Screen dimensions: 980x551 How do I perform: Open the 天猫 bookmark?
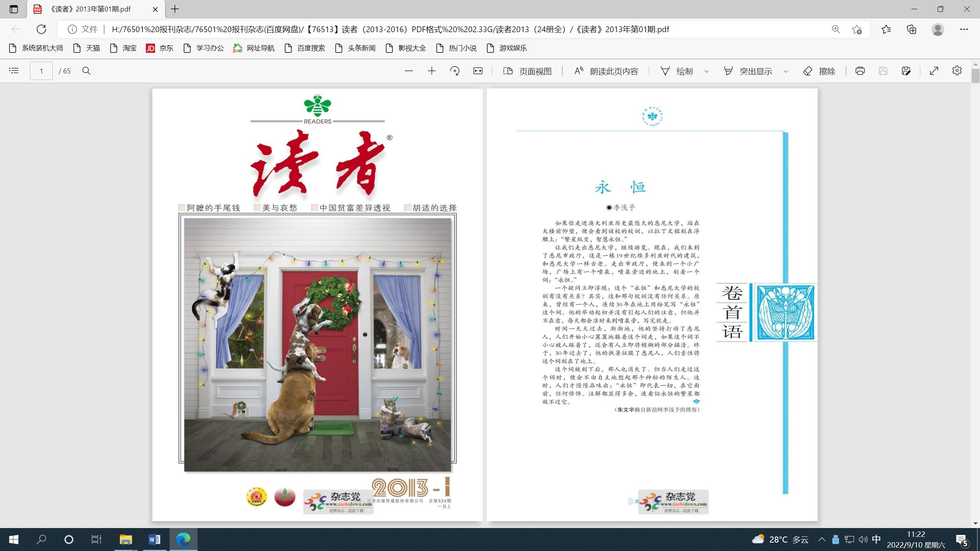(87, 48)
